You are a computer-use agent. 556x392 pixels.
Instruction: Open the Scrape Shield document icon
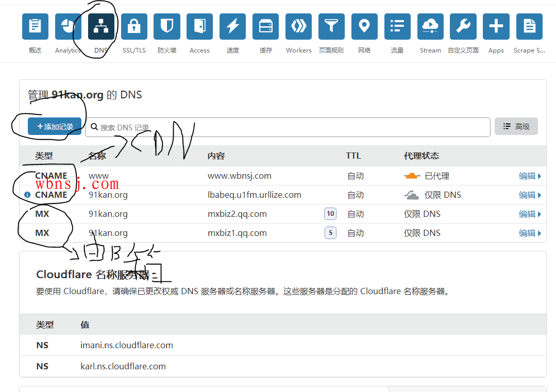point(529,27)
